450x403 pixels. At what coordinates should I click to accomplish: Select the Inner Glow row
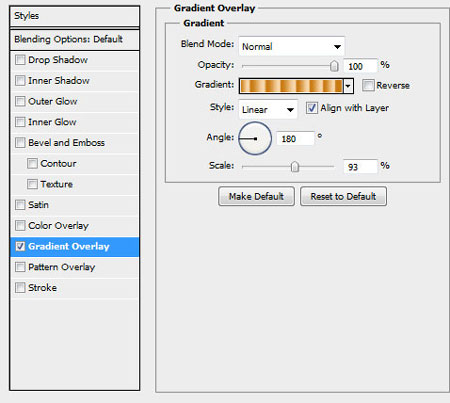(x=75, y=122)
